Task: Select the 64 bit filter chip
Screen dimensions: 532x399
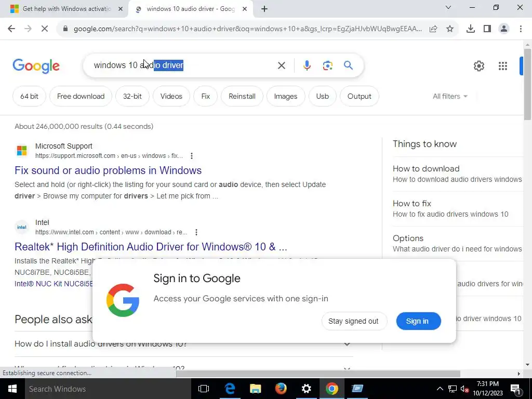Action: pos(29,96)
